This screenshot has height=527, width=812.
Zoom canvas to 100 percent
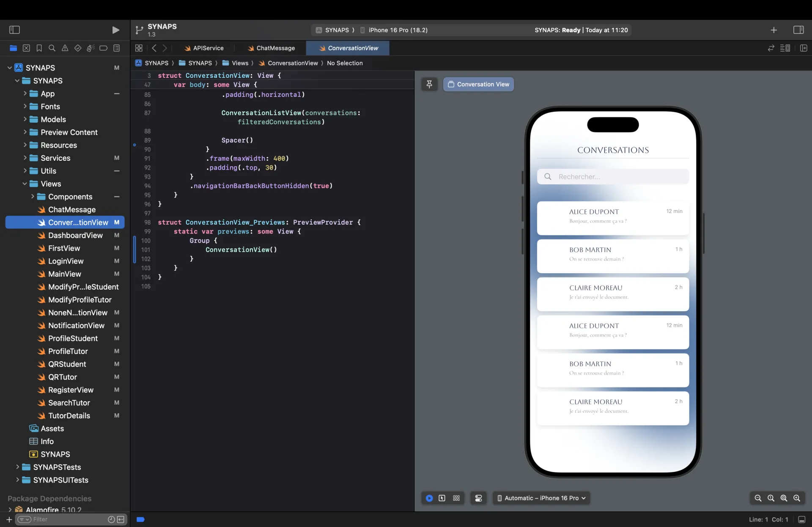point(771,498)
